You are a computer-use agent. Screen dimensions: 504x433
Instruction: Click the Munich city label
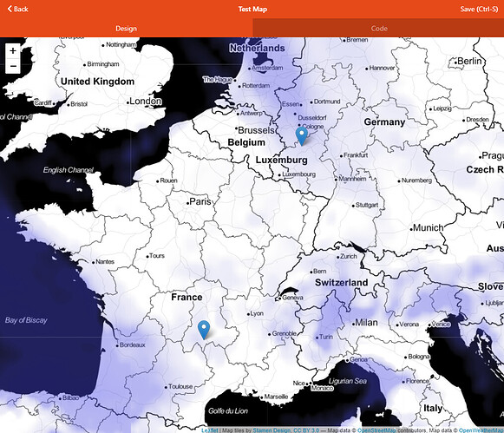429,227
